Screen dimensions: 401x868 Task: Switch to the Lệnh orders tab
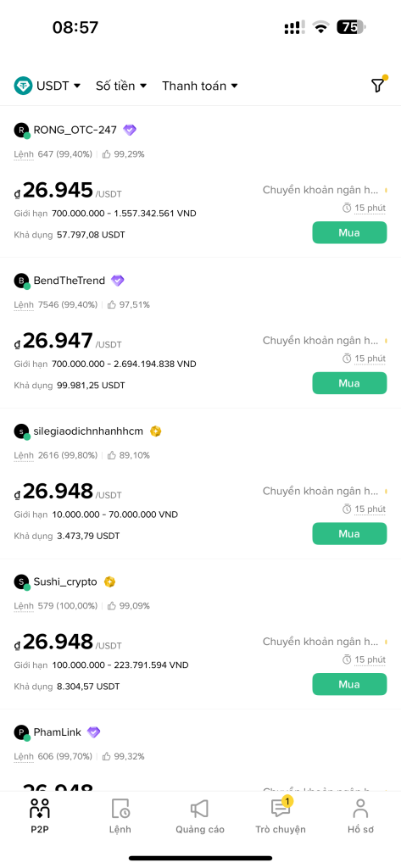pyautogui.click(x=120, y=815)
